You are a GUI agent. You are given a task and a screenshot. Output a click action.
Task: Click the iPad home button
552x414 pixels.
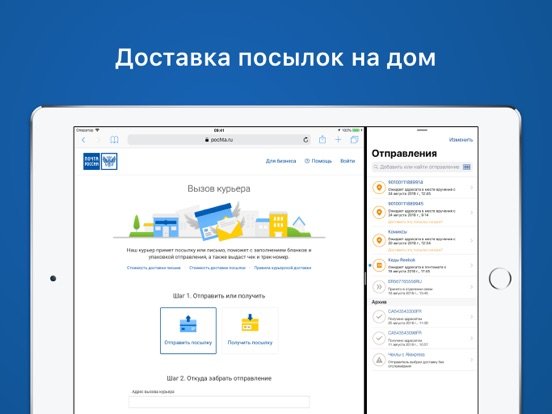pyautogui.click(x=500, y=278)
